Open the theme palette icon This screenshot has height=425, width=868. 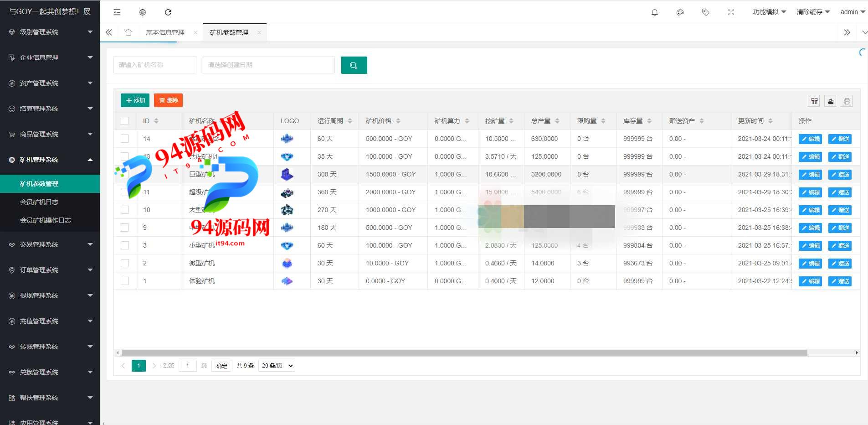pyautogui.click(x=680, y=12)
